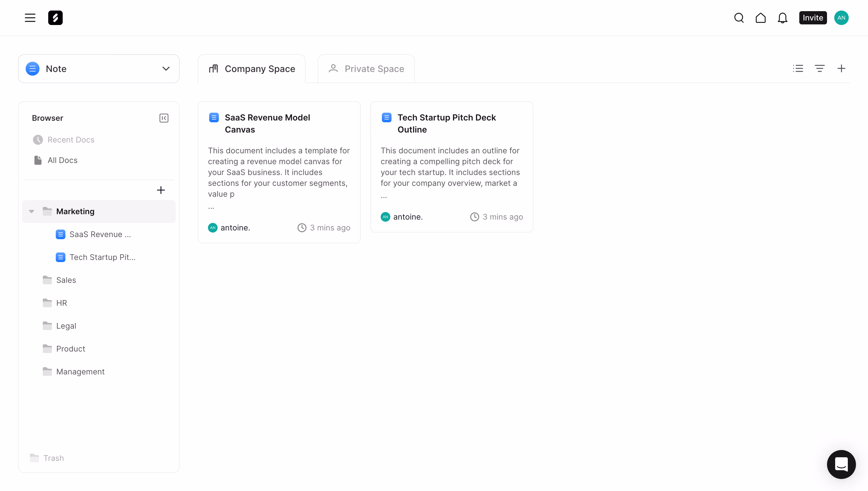Switch to list view icon
This screenshot has width=868, height=491.
[x=798, y=69]
